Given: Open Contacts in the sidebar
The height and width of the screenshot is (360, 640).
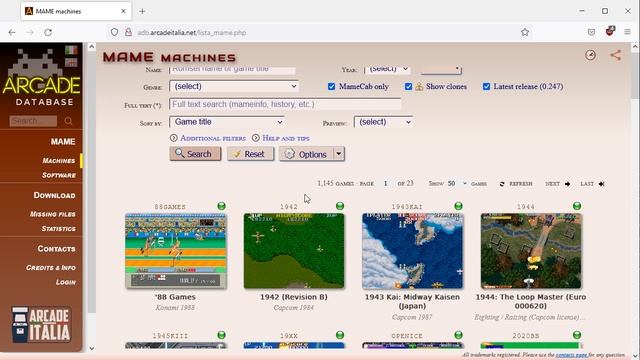Looking at the screenshot, I should 56,249.
